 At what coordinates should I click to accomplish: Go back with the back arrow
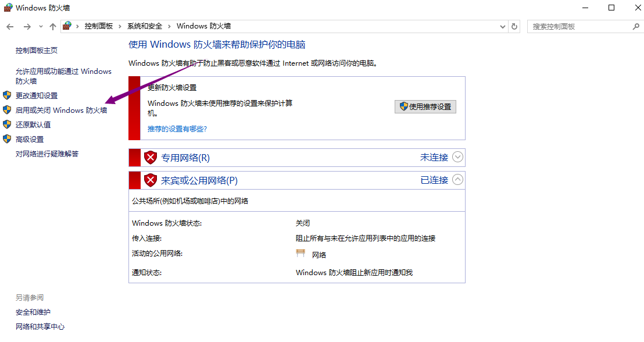[10, 27]
